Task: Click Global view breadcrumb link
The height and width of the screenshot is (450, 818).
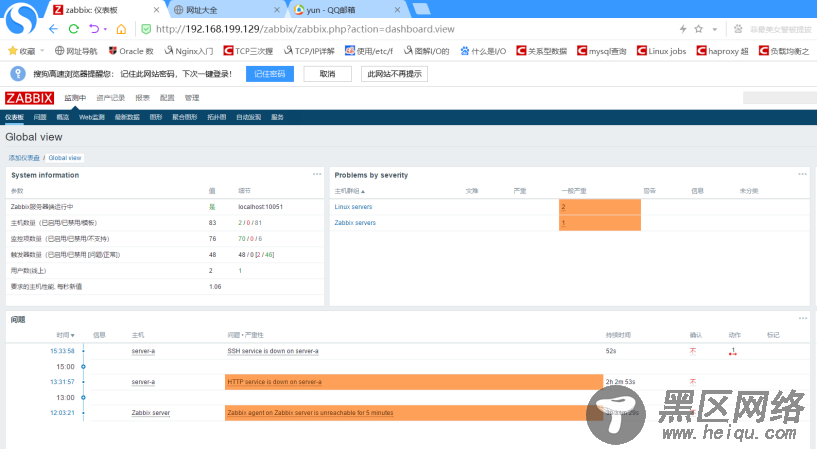Action: [65, 158]
